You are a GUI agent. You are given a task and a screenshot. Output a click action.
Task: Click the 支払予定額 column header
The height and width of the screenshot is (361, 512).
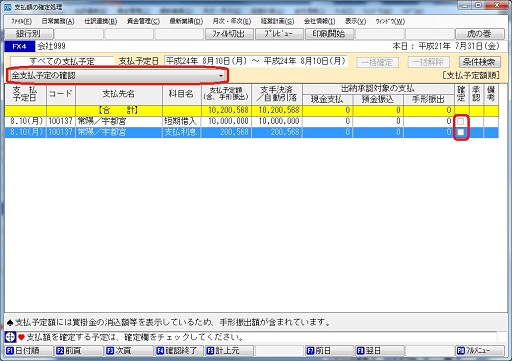[x=226, y=94]
